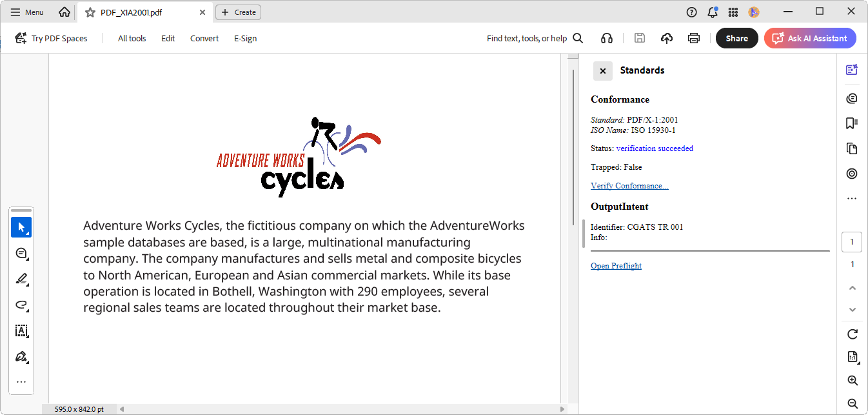Rotate the page clockwise
The image size is (868, 415).
point(852,334)
